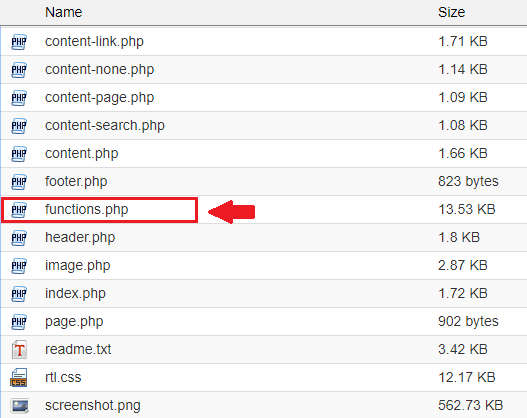Click the PHP icon next to header.php

tap(19, 238)
